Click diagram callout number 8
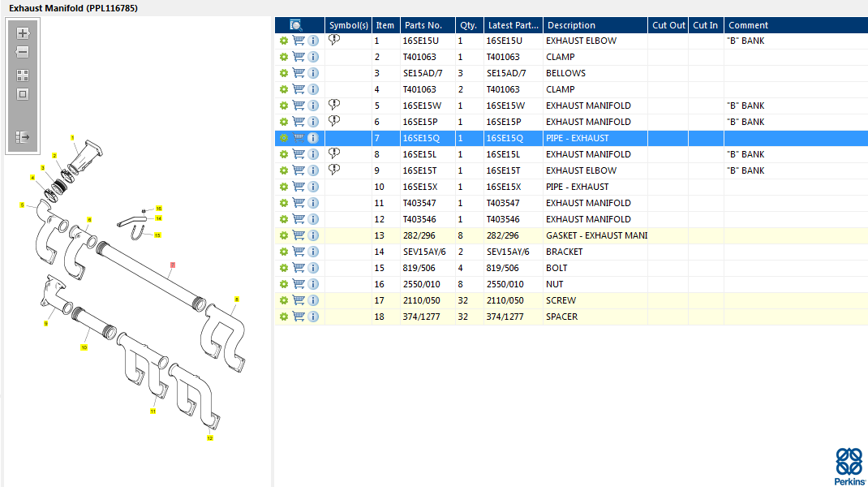The width and height of the screenshot is (868, 487). [x=237, y=300]
